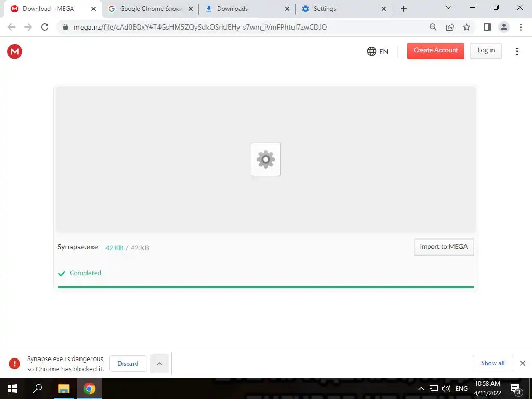
Task: Open MEGA page three-dot menu
Action: pyautogui.click(x=517, y=51)
